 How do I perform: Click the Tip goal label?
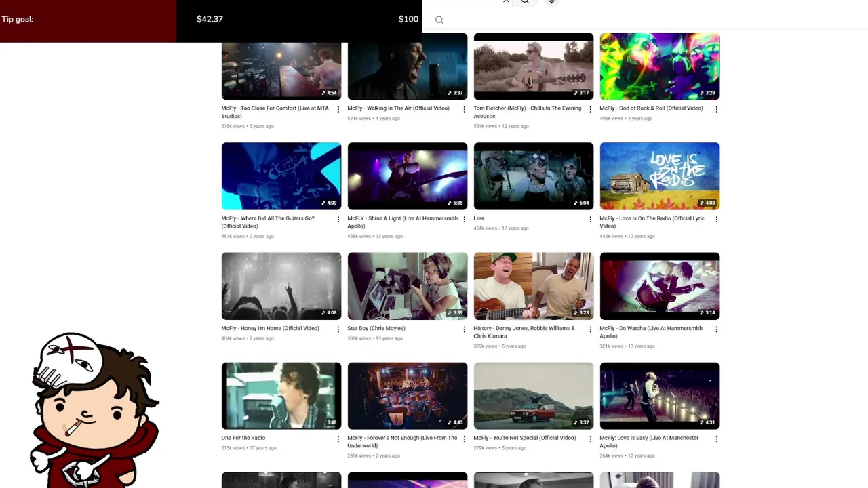[x=18, y=19]
